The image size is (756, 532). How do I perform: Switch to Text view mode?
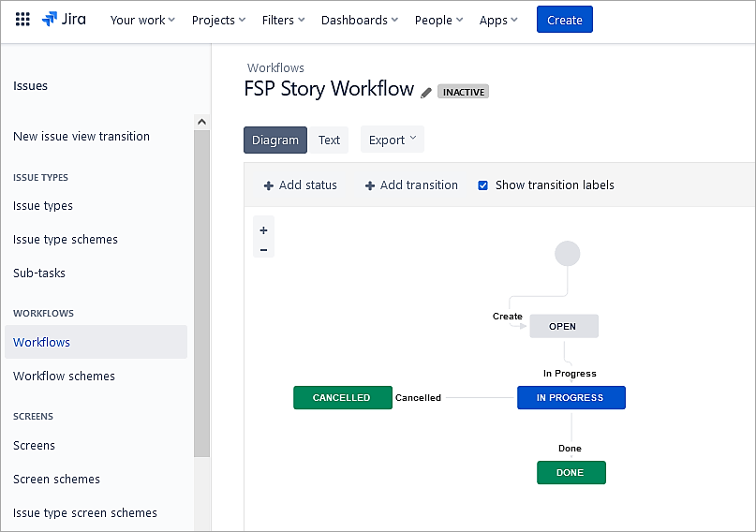point(329,140)
